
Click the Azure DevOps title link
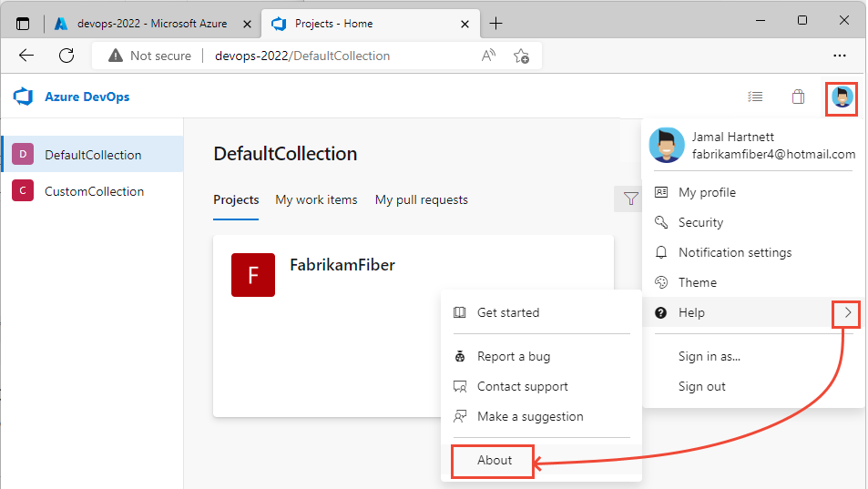tap(87, 97)
